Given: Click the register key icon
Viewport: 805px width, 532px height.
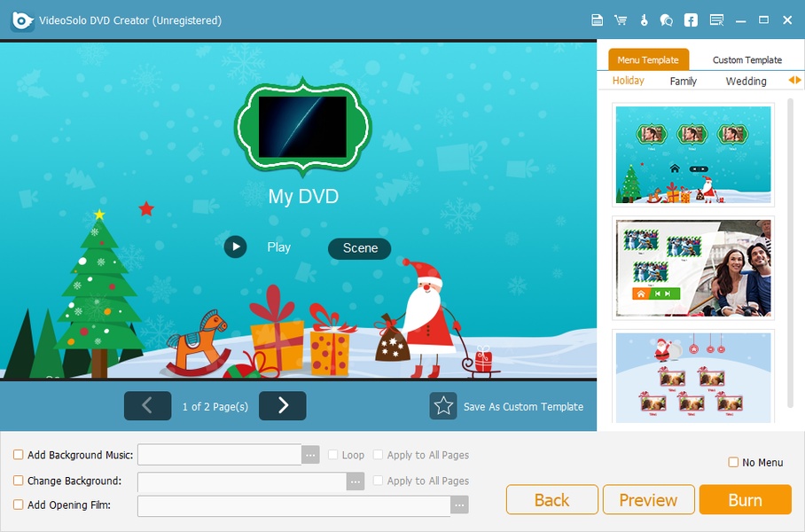Looking at the screenshot, I should [644, 20].
